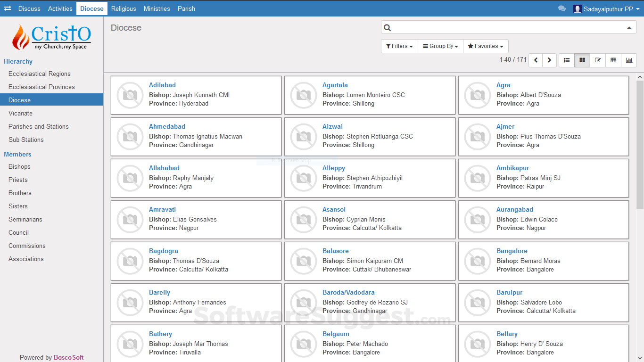The height and width of the screenshot is (362, 644).
Task: Open Sadayalputhur PP user menu
Action: [606, 9]
